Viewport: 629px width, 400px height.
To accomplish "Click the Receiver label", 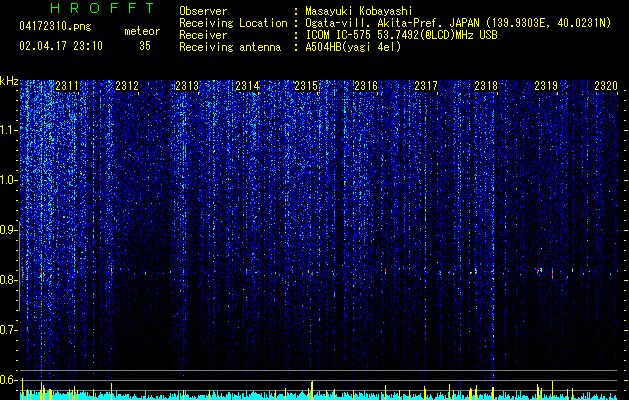I will tap(203, 35).
